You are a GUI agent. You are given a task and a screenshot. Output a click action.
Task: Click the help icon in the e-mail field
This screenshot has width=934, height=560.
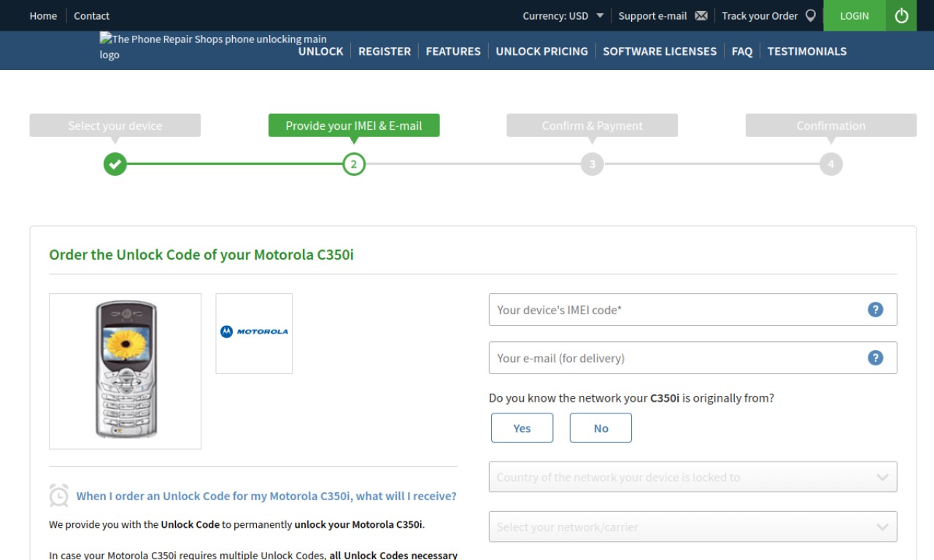[876, 357]
